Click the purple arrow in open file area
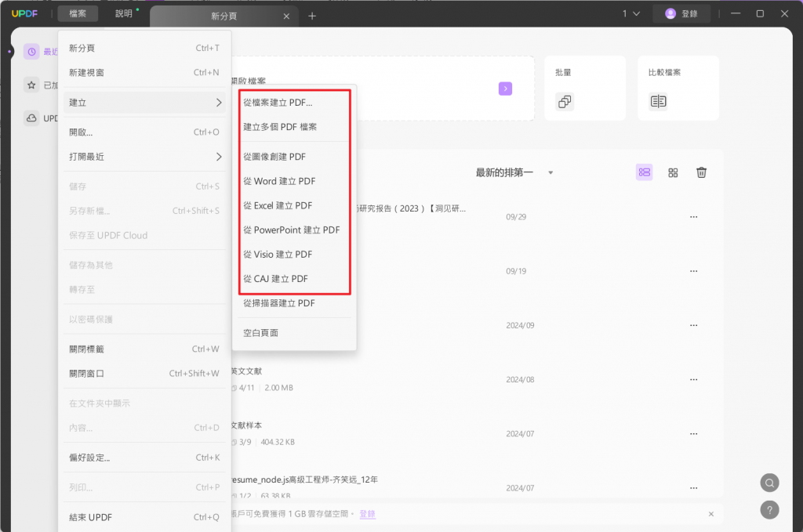Image resolution: width=803 pixels, height=532 pixels. coord(506,89)
